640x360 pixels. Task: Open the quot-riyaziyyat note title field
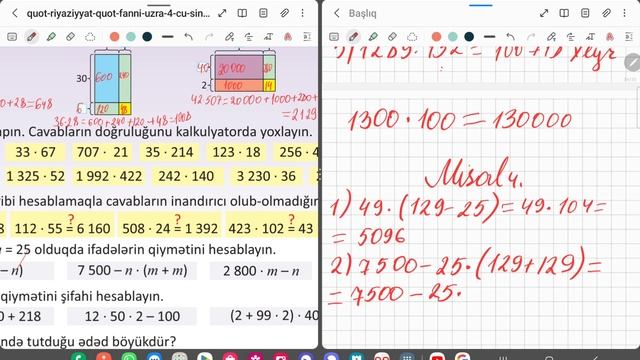[x=118, y=13]
